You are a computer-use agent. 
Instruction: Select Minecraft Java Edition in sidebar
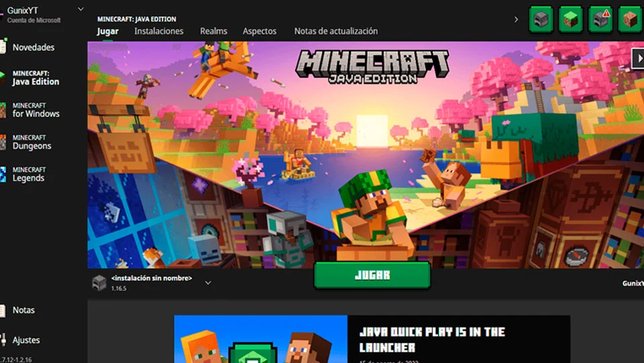pos(36,78)
